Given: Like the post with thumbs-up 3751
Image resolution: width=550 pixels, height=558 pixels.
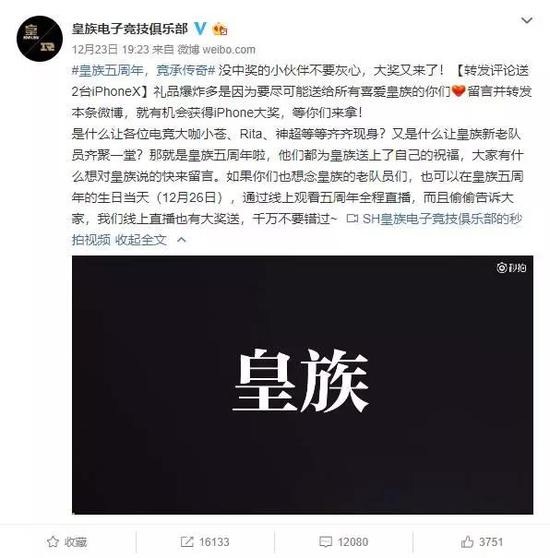Looking at the screenshot, I should point(482,542).
